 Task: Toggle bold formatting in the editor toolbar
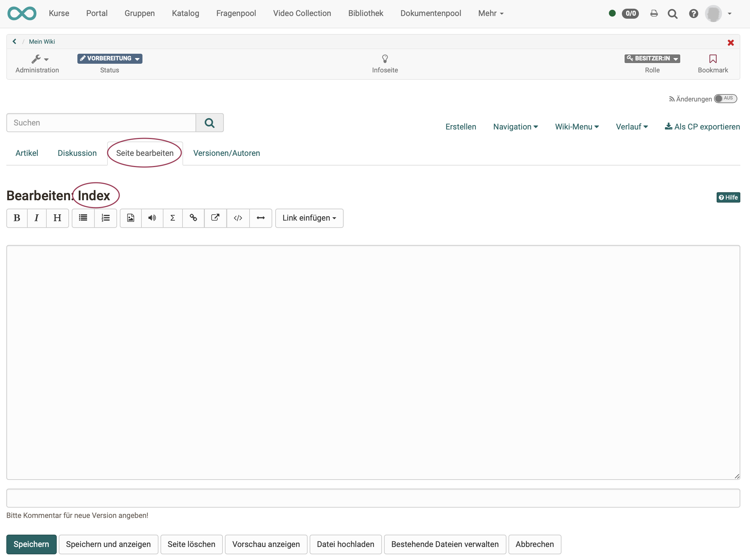point(17,218)
